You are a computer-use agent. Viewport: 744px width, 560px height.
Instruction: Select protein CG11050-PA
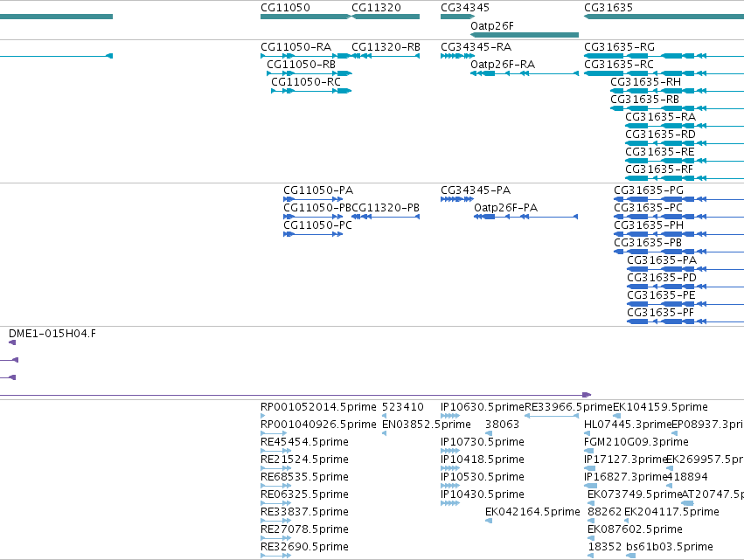tap(318, 190)
